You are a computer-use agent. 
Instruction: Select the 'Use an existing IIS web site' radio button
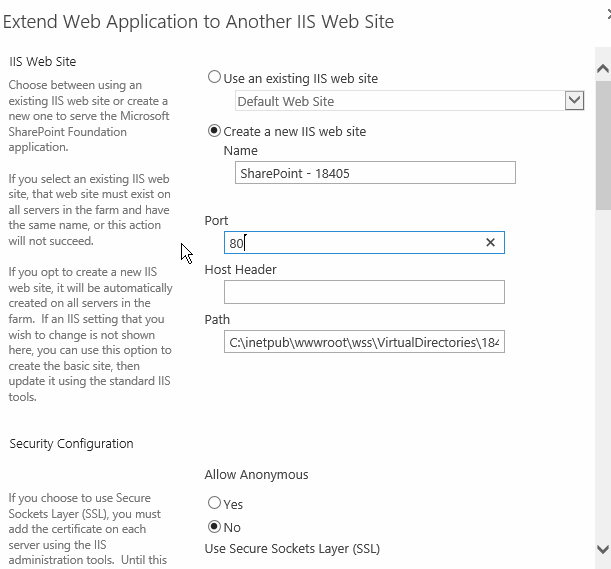point(214,78)
